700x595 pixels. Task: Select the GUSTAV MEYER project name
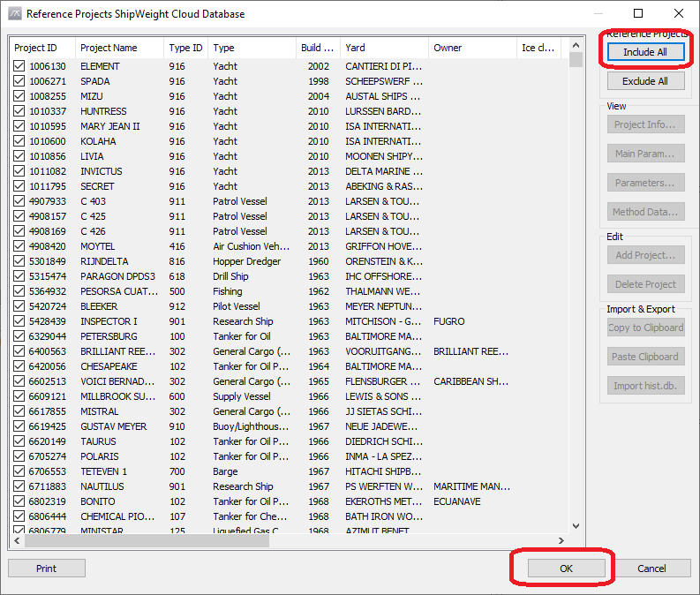point(113,426)
